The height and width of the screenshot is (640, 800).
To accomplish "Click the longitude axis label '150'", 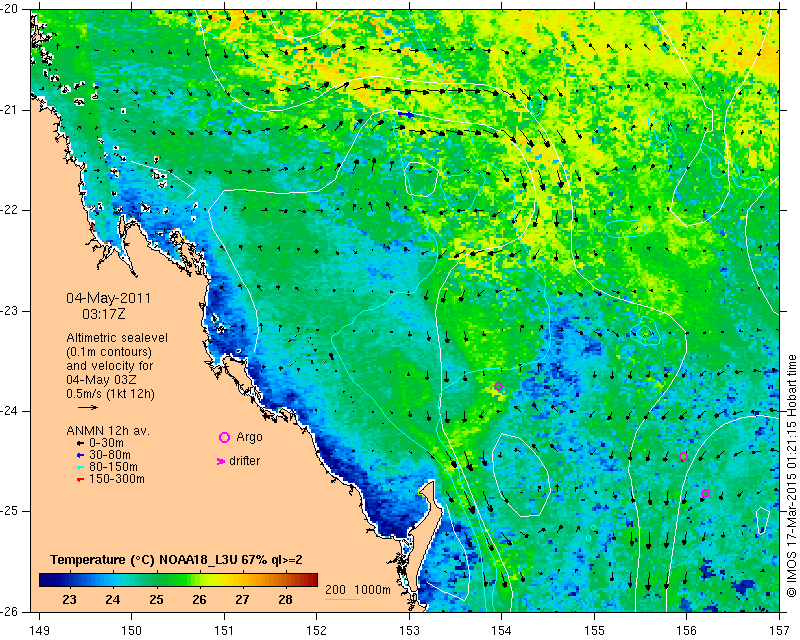I will tap(131, 631).
